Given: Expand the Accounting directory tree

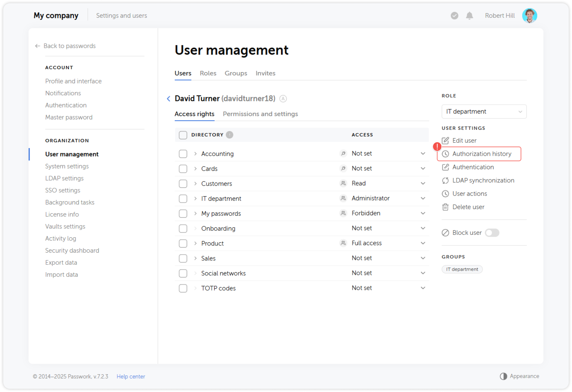Looking at the screenshot, I should click(x=195, y=153).
